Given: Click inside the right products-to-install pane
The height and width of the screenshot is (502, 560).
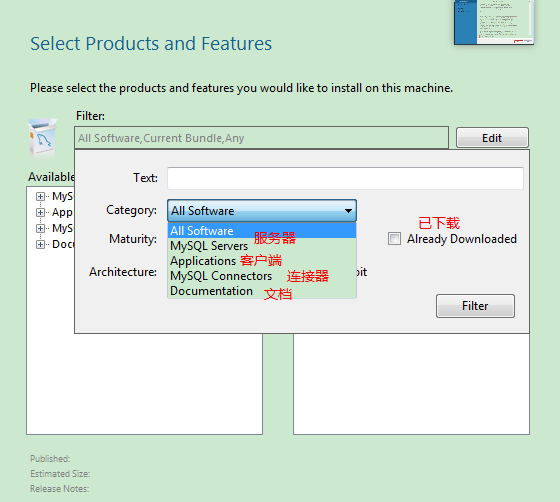Looking at the screenshot, I should (x=411, y=384).
